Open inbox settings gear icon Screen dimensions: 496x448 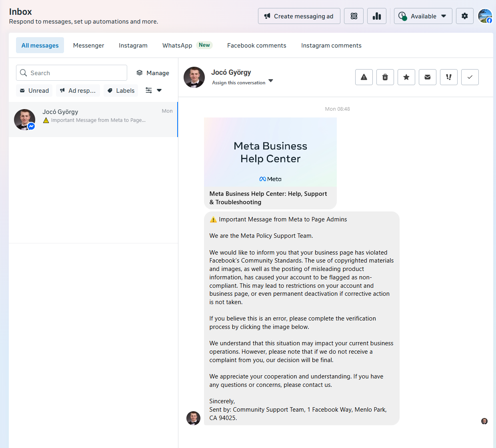465,16
